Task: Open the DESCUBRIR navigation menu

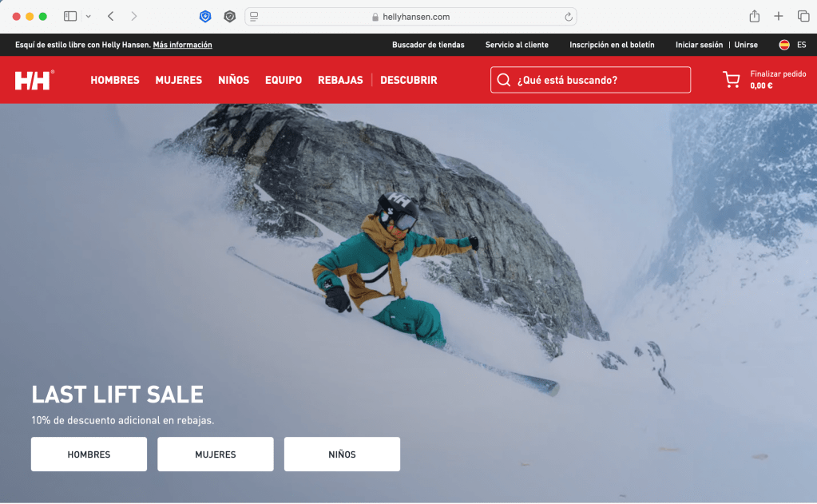Action: (409, 80)
